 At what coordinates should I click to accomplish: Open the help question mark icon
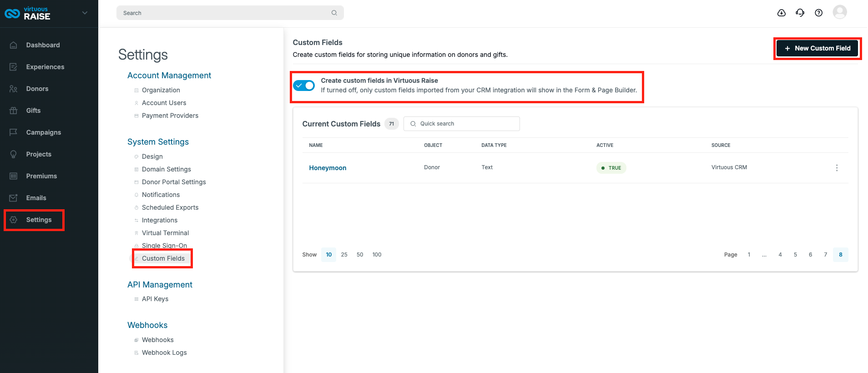[x=819, y=13]
